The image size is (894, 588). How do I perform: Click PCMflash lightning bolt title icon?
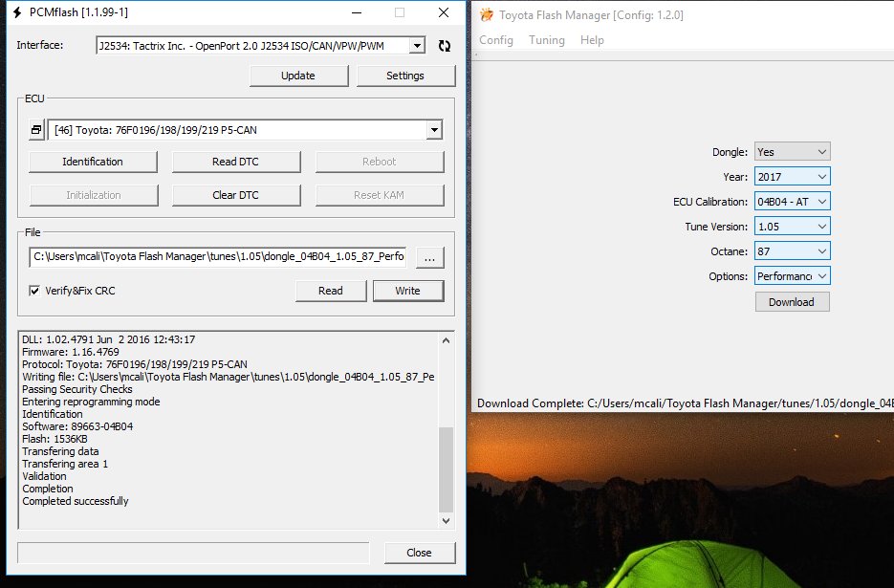17,12
